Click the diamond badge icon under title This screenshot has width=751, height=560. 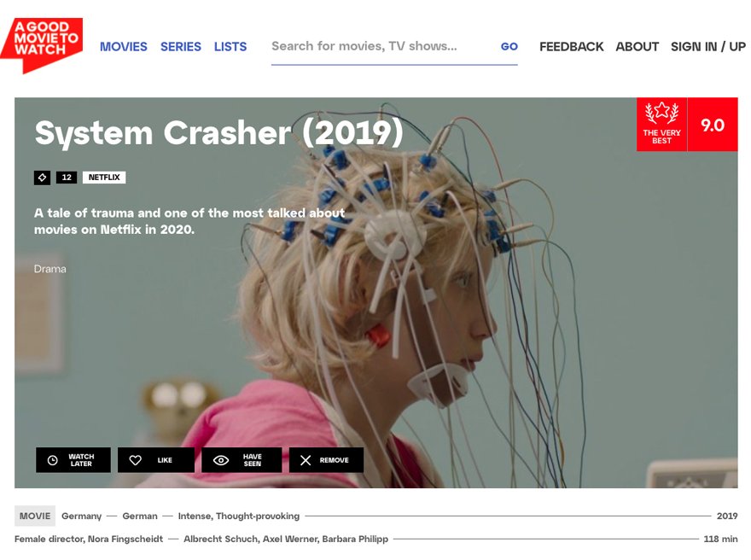click(x=42, y=178)
